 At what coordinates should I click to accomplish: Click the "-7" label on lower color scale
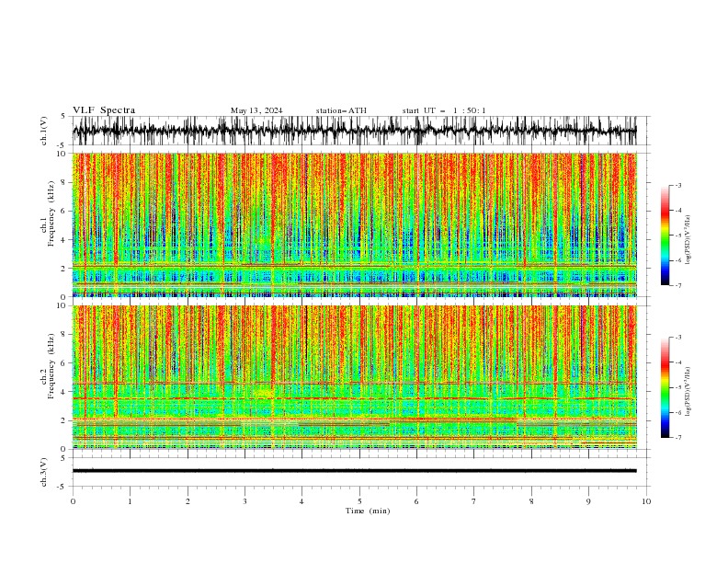(677, 438)
